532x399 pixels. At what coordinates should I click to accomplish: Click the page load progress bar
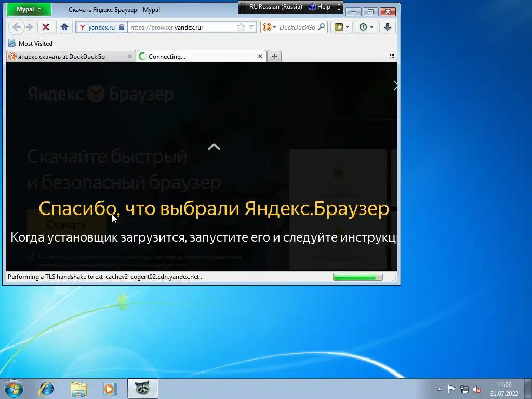[x=357, y=277]
